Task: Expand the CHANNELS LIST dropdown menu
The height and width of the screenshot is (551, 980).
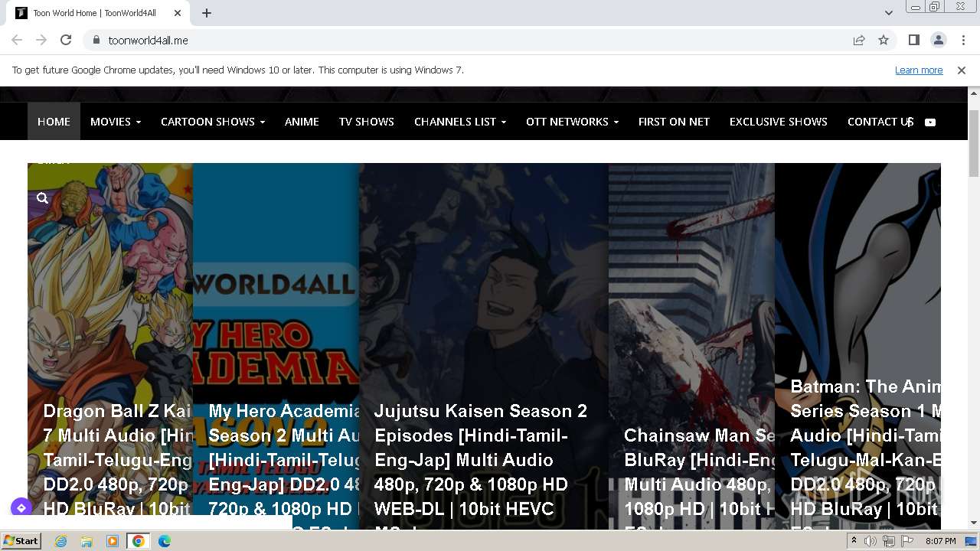Action: pos(460,122)
